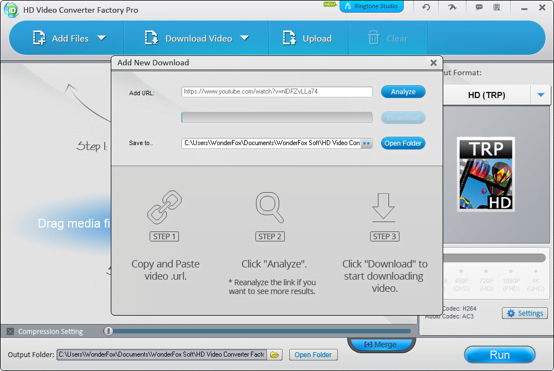Click the Analyze button
This screenshot has height=371, width=554.
(403, 92)
